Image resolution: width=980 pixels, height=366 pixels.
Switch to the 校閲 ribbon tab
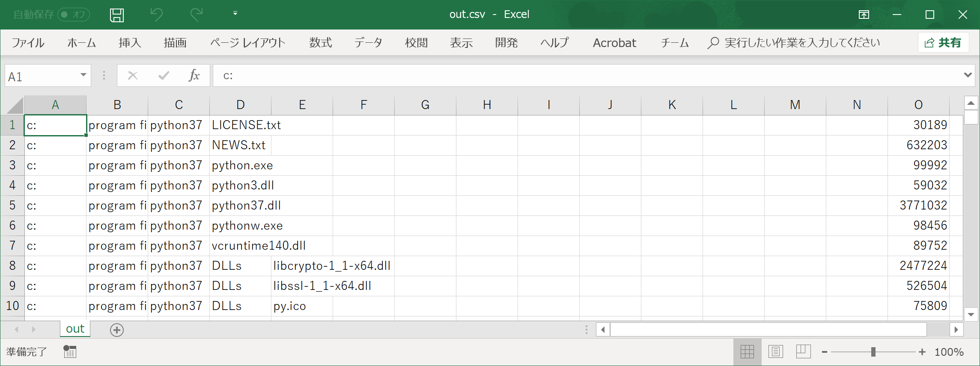click(x=416, y=43)
